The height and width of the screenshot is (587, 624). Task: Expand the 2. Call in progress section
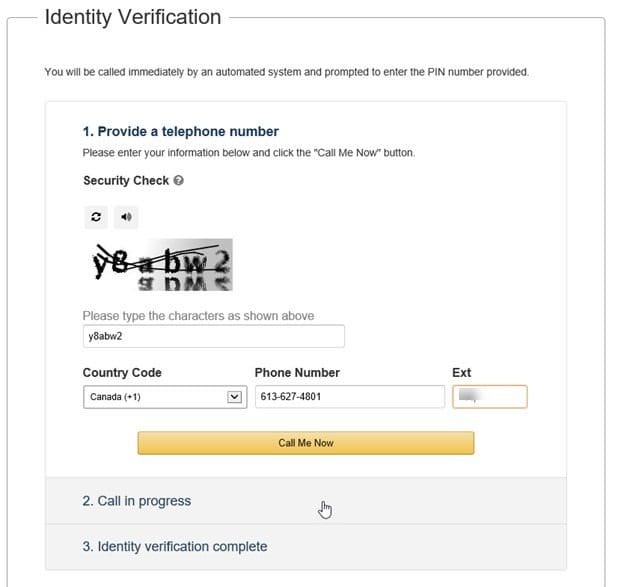pos(306,501)
